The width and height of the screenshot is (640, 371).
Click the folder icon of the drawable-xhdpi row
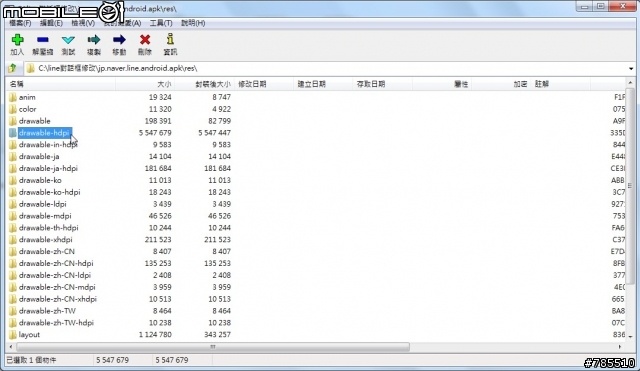(13, 239)
